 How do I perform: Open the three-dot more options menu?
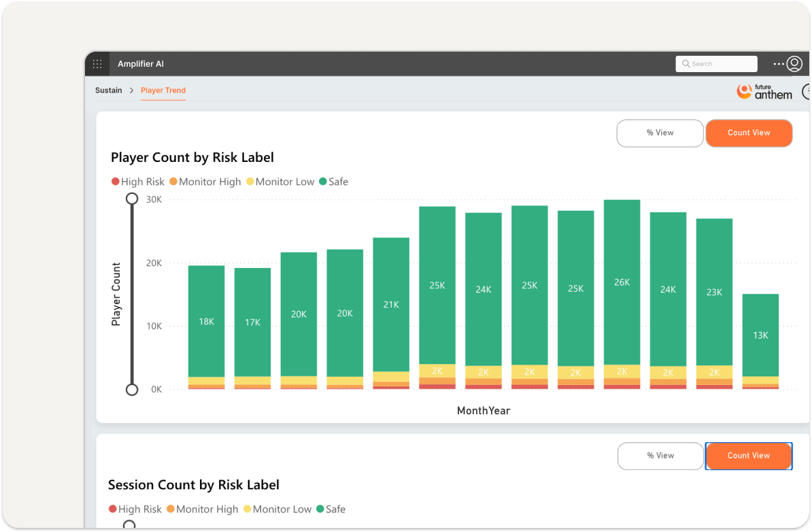coord(779,64)
